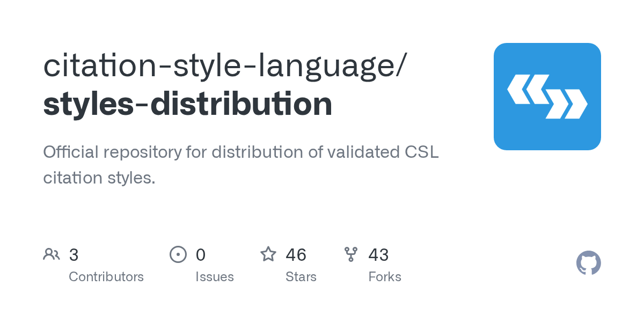Click the left-pointing white chevrons in the logo

pyautogui.click(x=528, y=89)
